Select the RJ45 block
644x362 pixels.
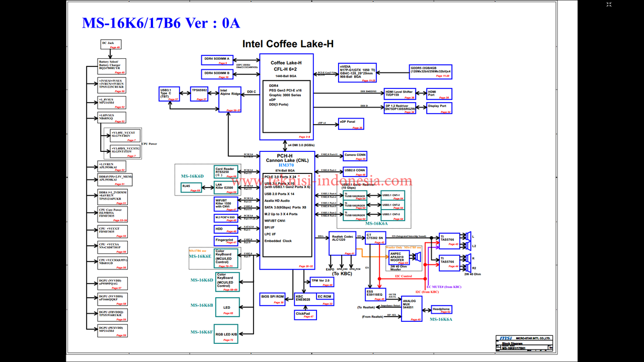point(191,188)
